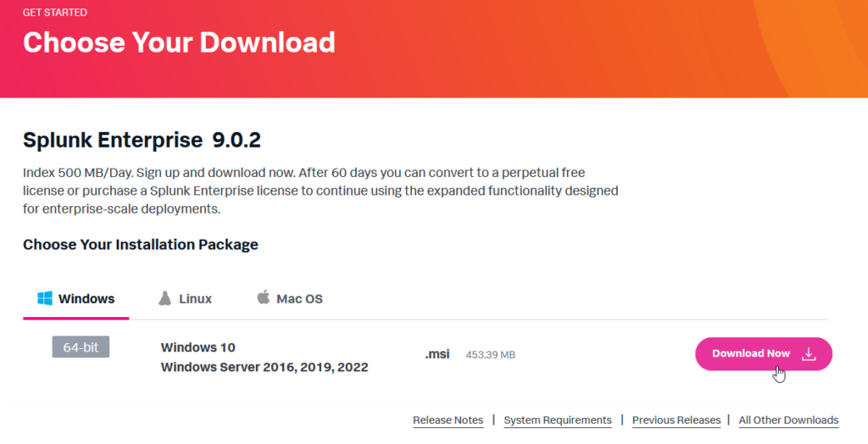The image size is (868, 444).
Task: Click the Apple logo icon
Action: click(x=263, y=297)
